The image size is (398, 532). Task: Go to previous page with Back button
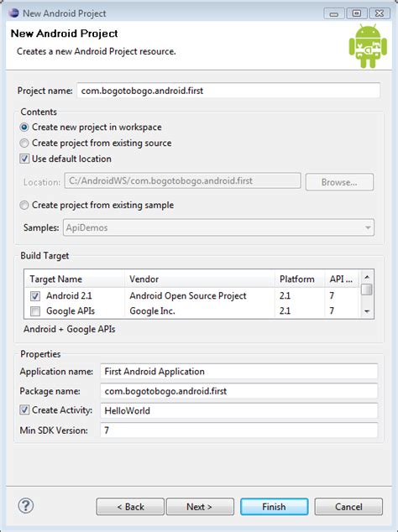tap(130, 507)
